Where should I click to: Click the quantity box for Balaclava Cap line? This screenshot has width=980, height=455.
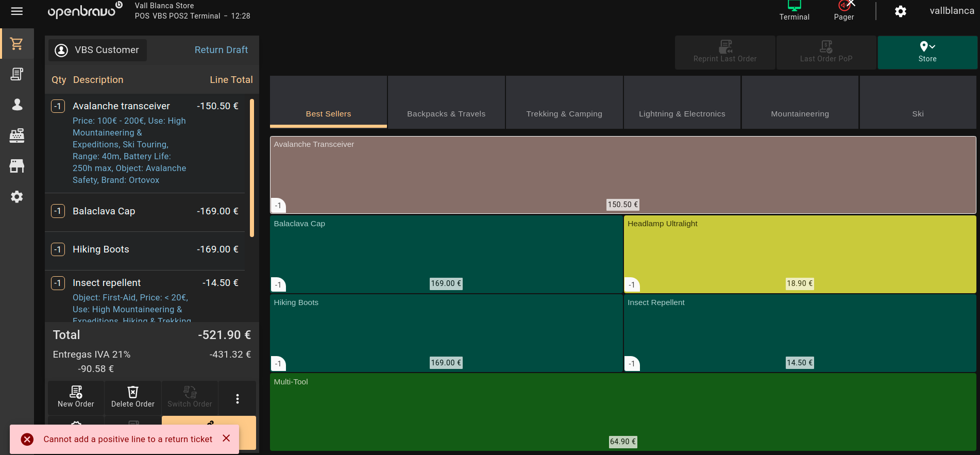point(58,211)
